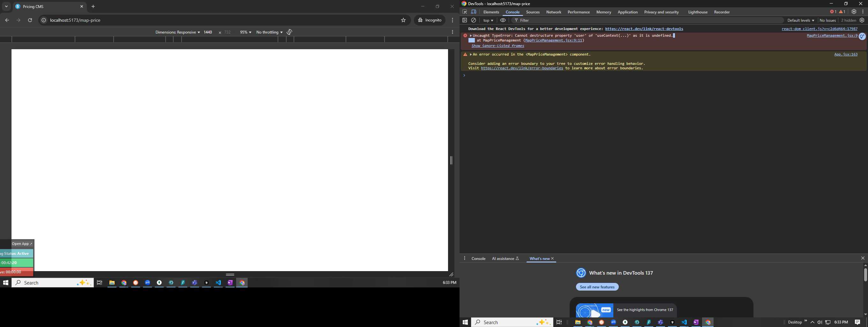Screen dimensions: 868x327
Task: Click the rotate viewport icon
Action: click(289, 32)
